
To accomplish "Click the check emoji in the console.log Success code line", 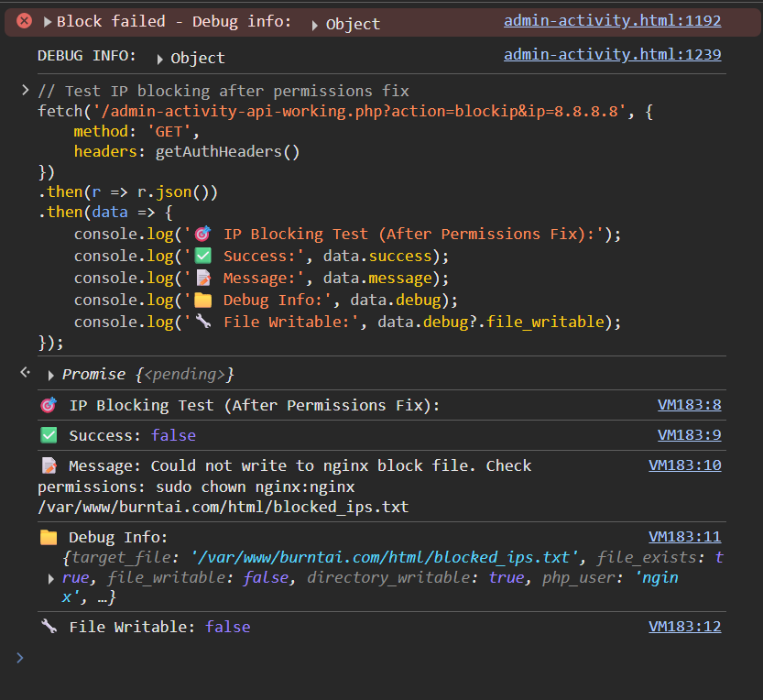I will 203,256.
